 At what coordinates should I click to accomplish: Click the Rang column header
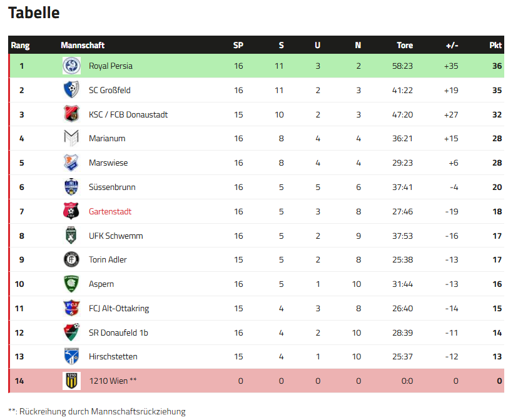tap(20, 45)
